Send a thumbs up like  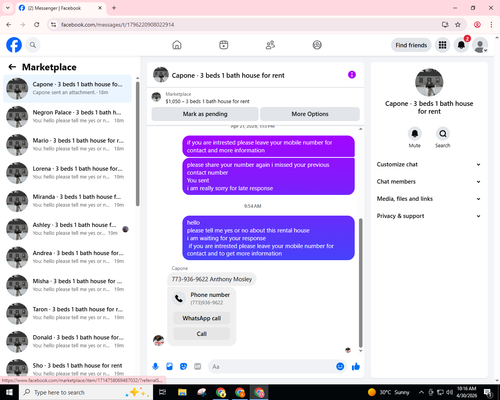tap(356, 367)
